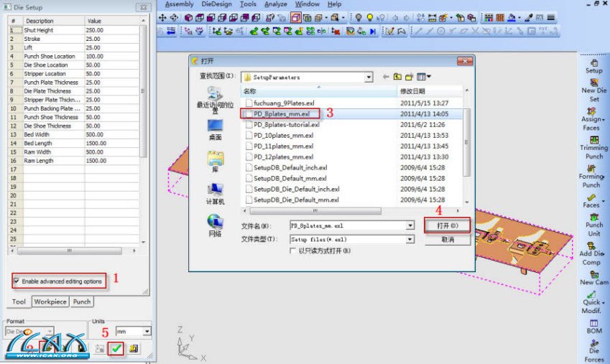Open the Analyze menu
This screenshot has height=364, width=610.
(x=275, y=4)
